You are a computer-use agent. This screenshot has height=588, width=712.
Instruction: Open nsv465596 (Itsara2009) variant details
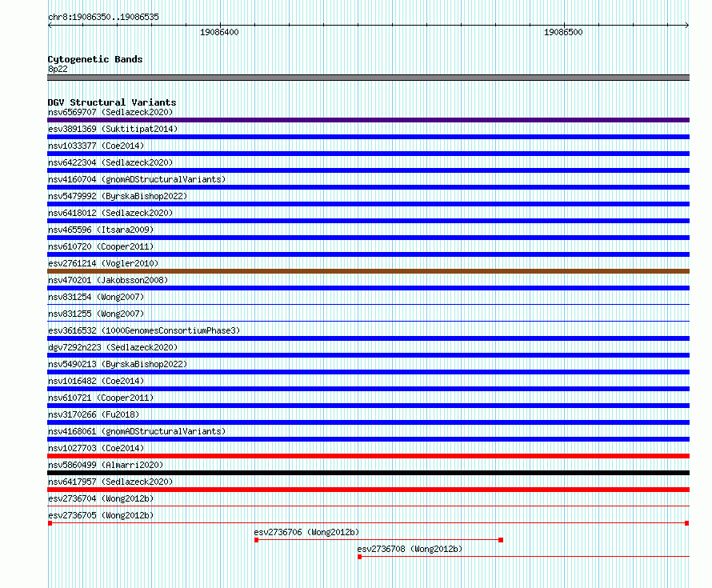101,230
